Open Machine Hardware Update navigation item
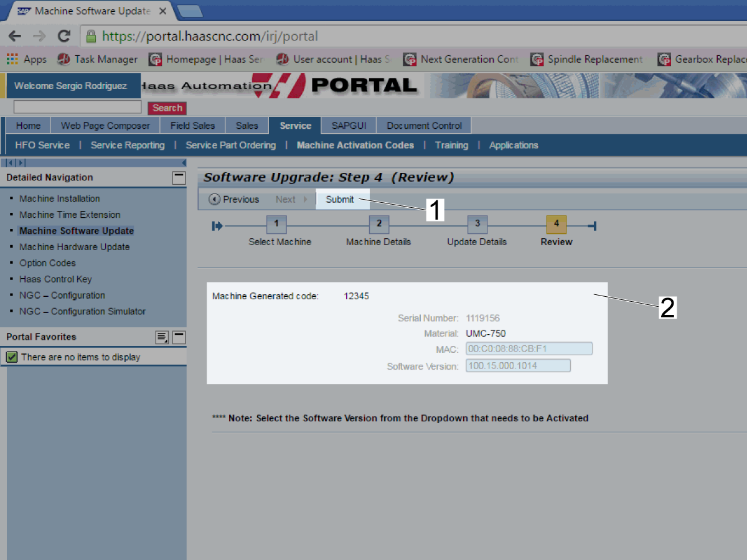 point(75,247)
